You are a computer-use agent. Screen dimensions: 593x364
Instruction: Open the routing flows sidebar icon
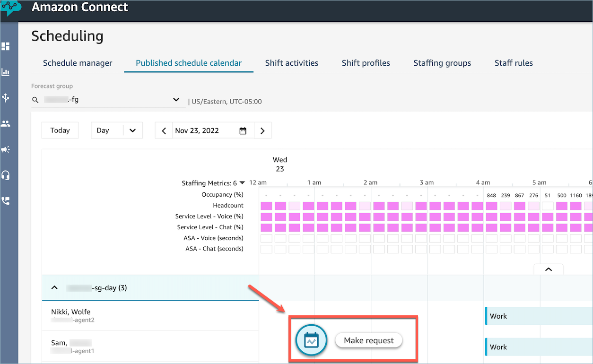[6, 98]
